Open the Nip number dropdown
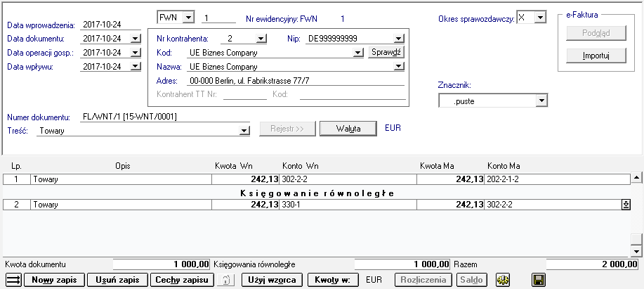This screenshot has height=289, width=644. (x=398, y=38)
